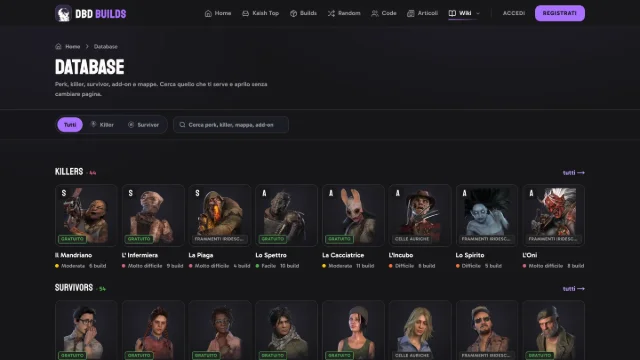Open all survivors via tutti link

[x=573, y=289]
